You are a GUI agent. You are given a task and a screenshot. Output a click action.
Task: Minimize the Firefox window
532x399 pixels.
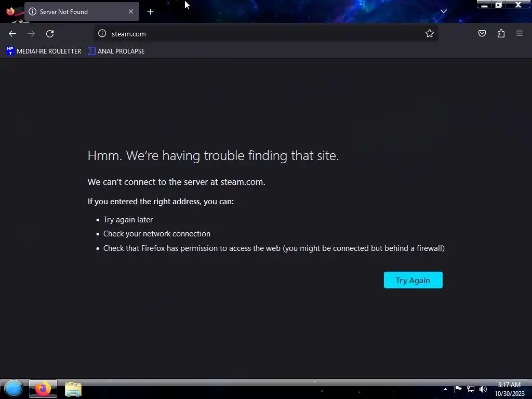pyautogui.click(x=485, y=4)
